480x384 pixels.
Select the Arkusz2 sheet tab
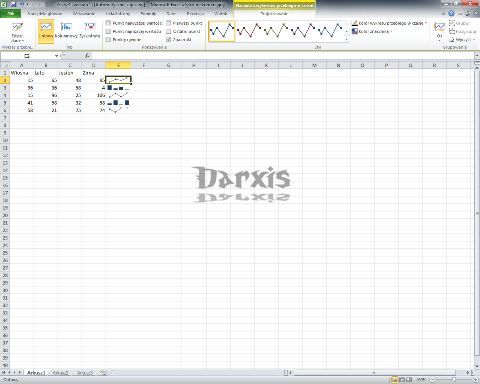click(60, 373)
